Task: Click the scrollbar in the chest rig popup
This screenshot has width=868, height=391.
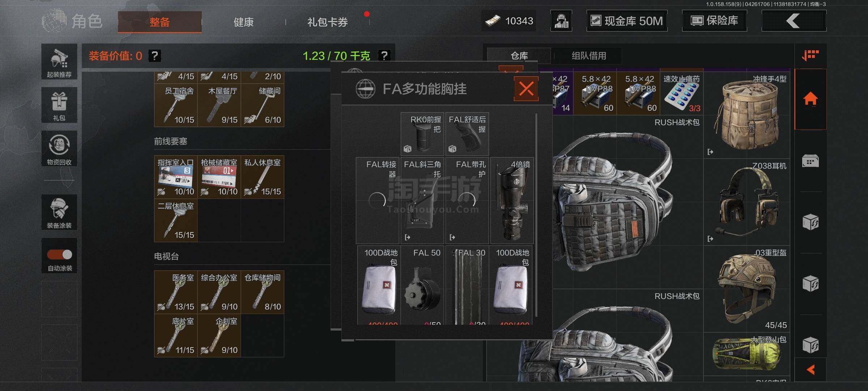Action: point(536,215)
